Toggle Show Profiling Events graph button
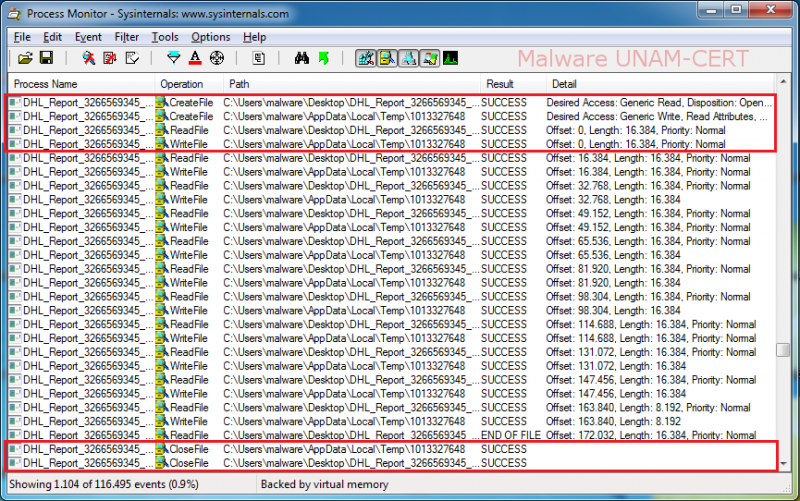The width and height of the screenshot is (800, 501). coord(451,58)
